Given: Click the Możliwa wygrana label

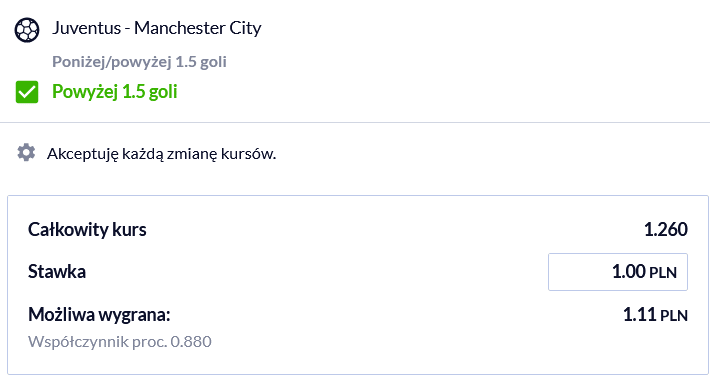Looking at the screenshot, I should (x=99, y=314).
